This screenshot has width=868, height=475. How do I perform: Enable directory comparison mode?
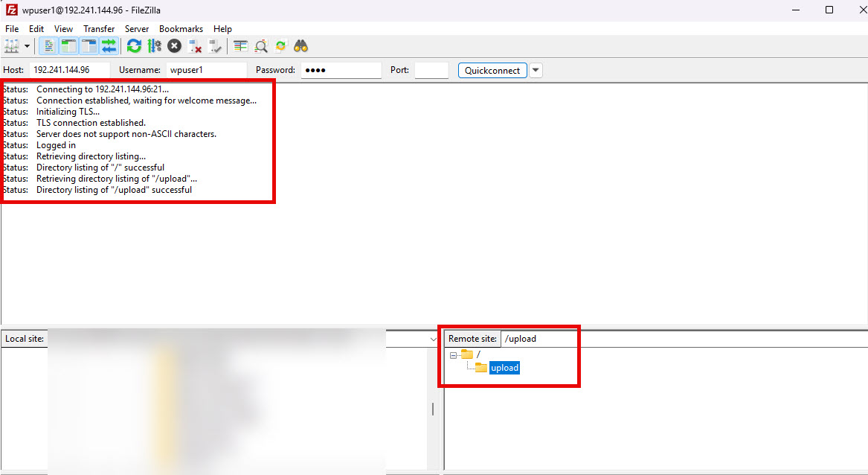[x=260, y=45]
